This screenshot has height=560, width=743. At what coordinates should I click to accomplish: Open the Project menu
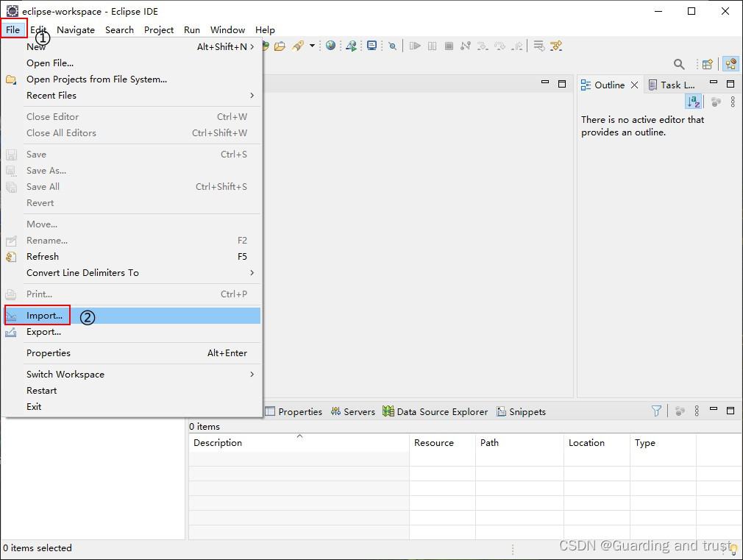(x=159, y=29)
